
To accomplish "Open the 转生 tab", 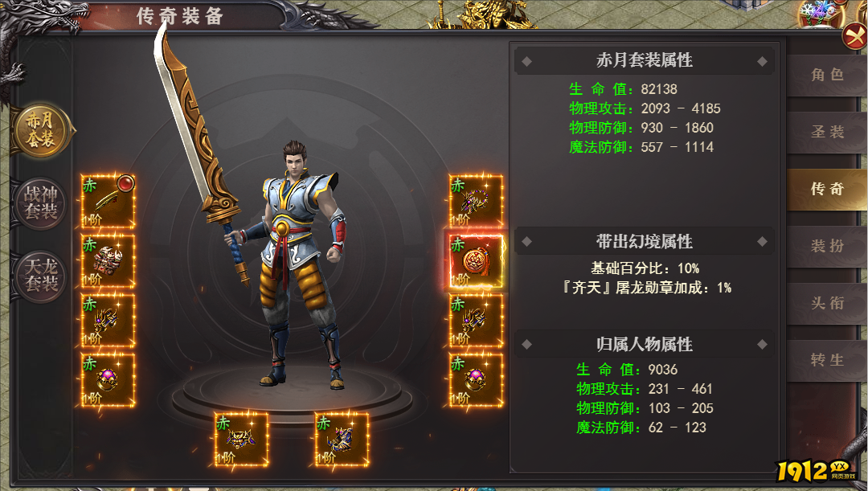I will pyautogui.click(x=827, y=360).
